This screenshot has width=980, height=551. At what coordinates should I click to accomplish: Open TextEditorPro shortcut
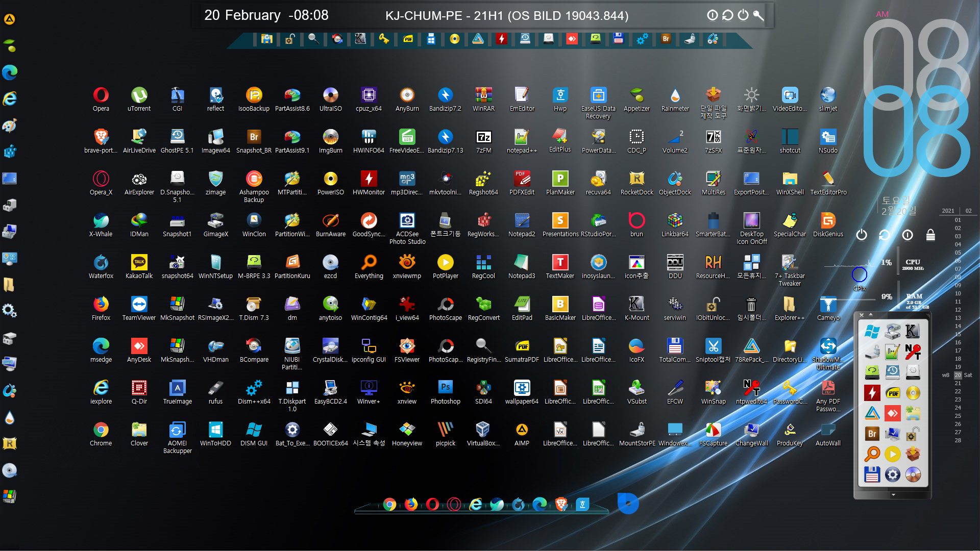(828, 183)
